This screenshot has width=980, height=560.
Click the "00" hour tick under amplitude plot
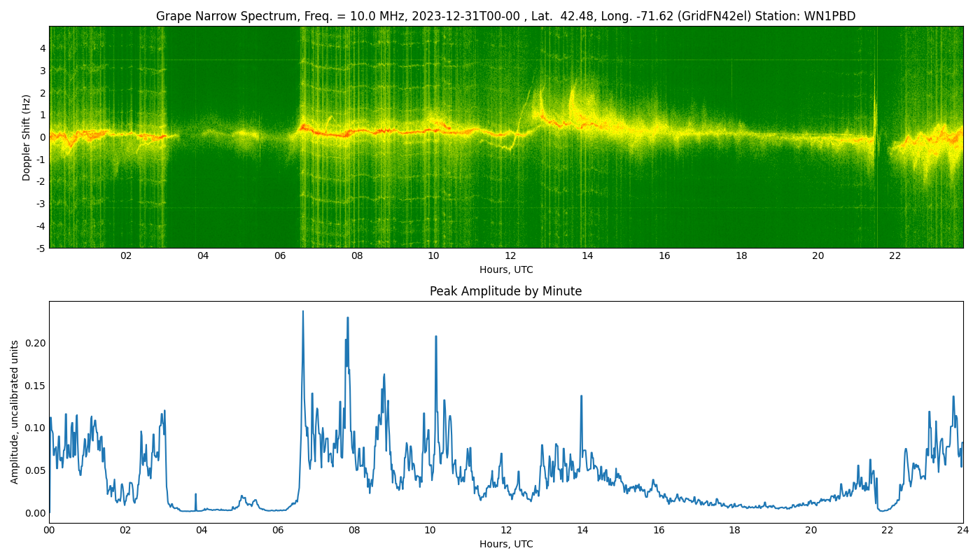click(49, 531)
